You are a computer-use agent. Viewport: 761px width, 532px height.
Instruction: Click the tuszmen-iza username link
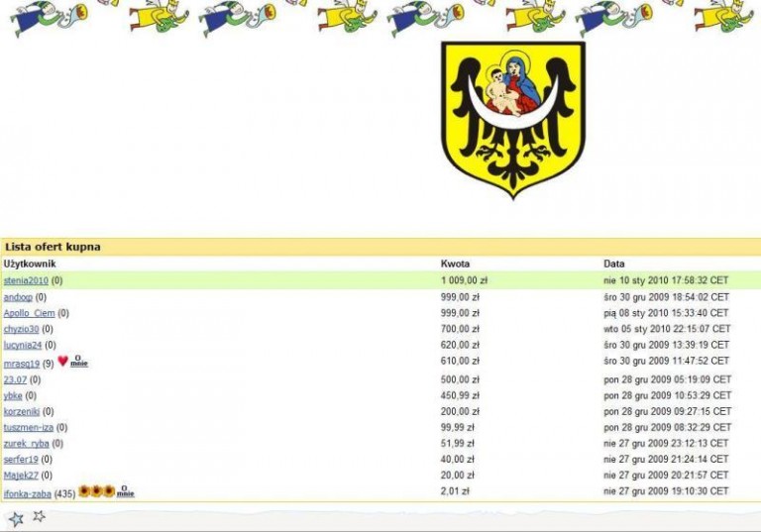[29, 428]
